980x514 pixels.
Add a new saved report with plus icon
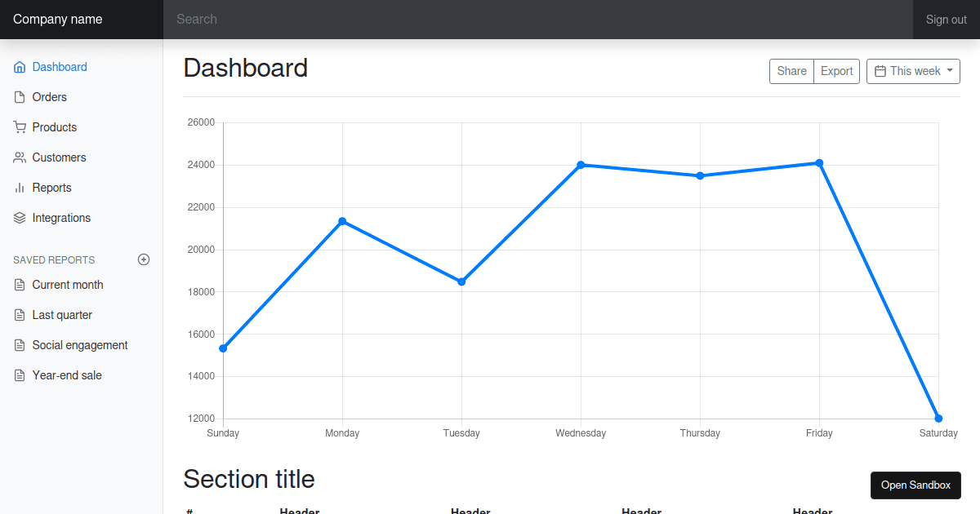(x=144, y=259)
